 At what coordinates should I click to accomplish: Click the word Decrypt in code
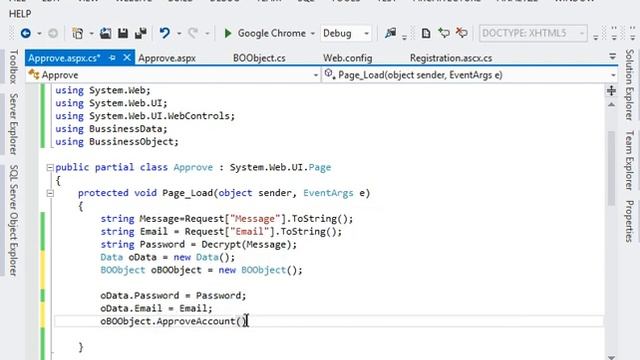tap(221, 244)
